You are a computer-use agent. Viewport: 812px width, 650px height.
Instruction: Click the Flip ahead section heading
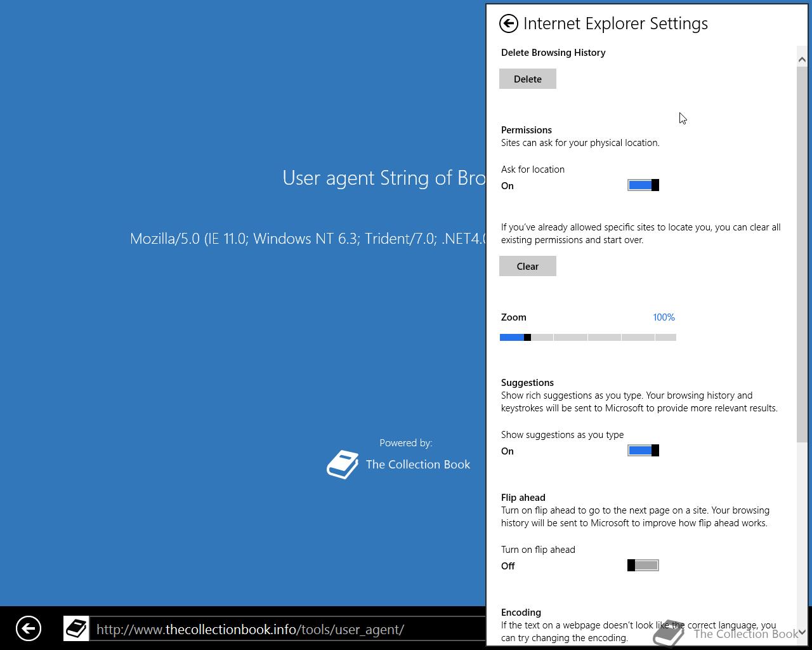click(523, 497)
